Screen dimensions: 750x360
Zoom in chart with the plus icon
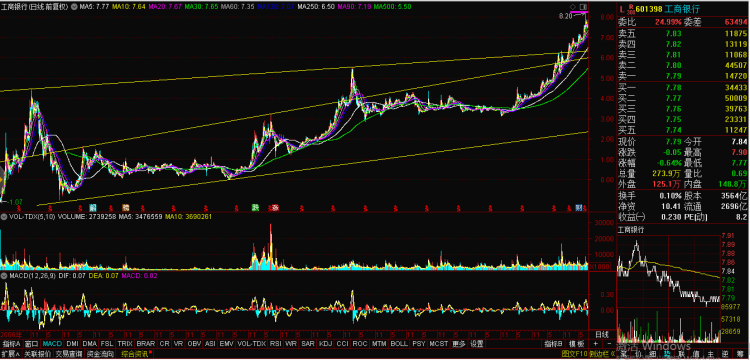(x=596, y=344)
